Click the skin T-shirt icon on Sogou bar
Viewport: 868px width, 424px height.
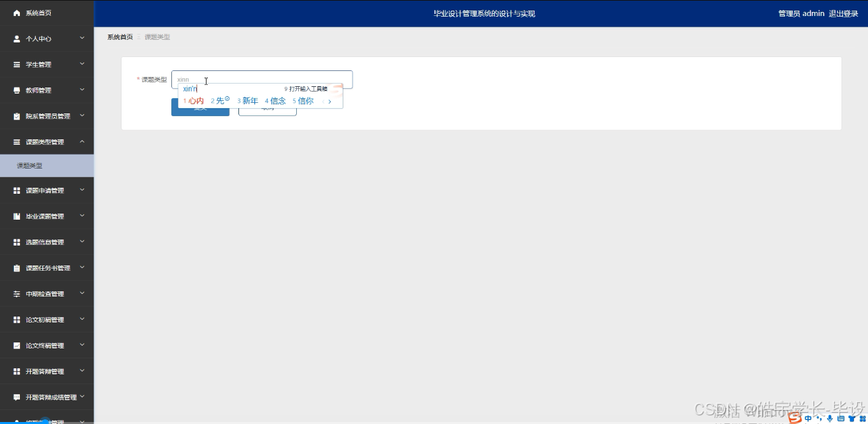tap(853, 419)
